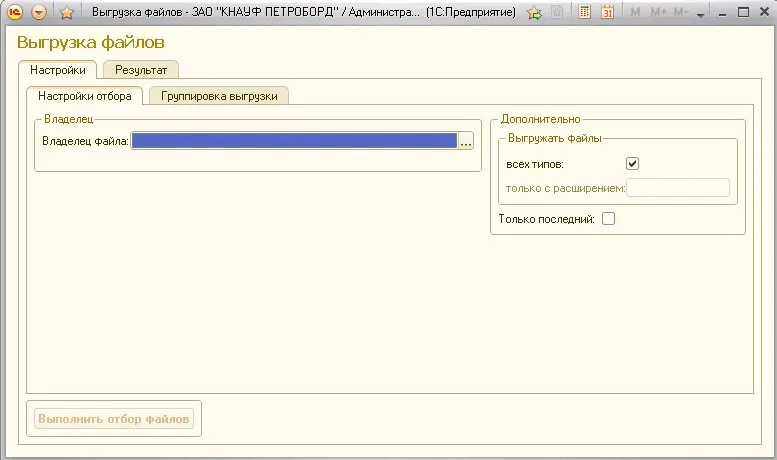Screen dimensions: 777x460
Task: Switch to the Результат tab
Action: 141,70
